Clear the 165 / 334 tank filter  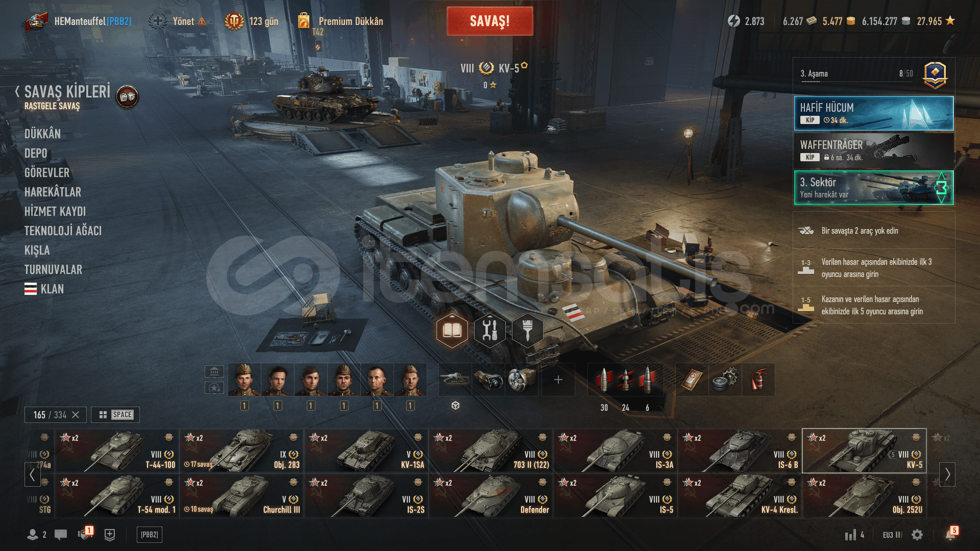[x=76, y=415]
